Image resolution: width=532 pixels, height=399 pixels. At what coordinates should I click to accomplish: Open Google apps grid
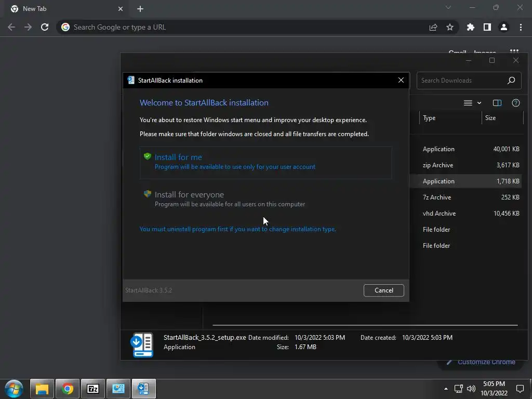coord(514,51)
